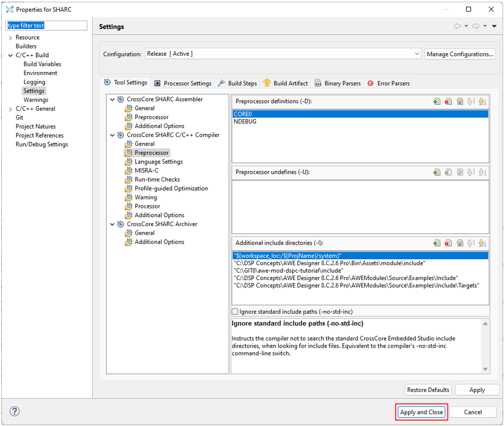Viewport: 504px width, 426px height.
Task: Open the help question mark icon
Action: (x=15, y=412)
